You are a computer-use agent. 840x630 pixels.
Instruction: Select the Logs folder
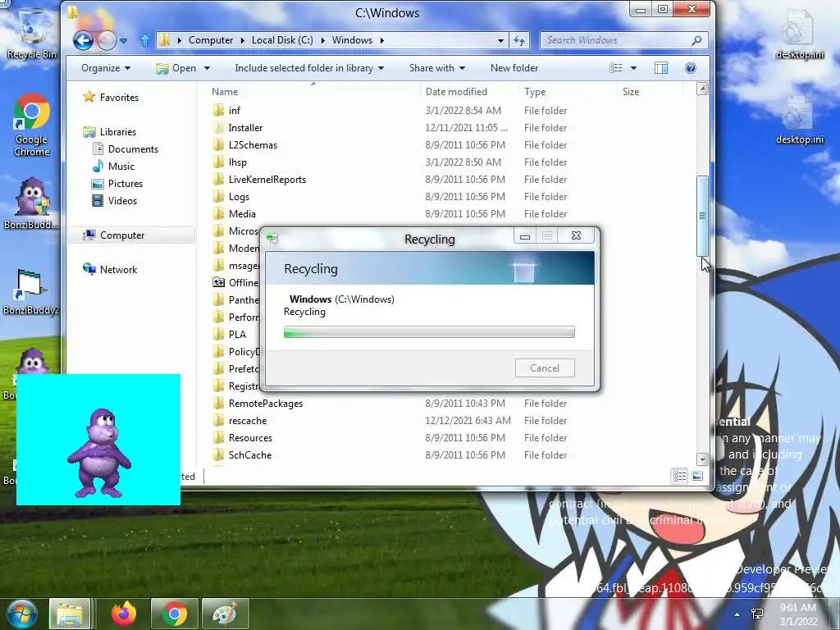239,197
